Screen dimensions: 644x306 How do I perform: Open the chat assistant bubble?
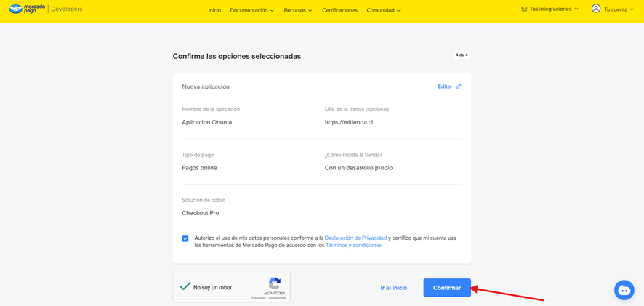[x=624, y=289]
